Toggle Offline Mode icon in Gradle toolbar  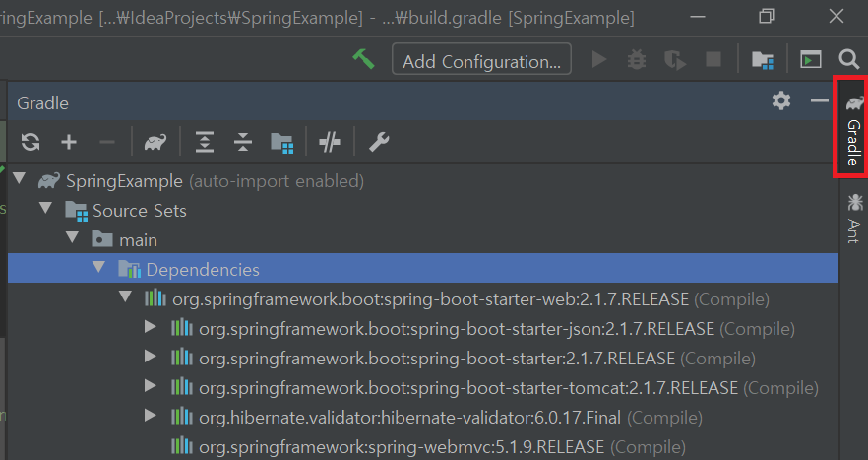[x=330, y=142]
